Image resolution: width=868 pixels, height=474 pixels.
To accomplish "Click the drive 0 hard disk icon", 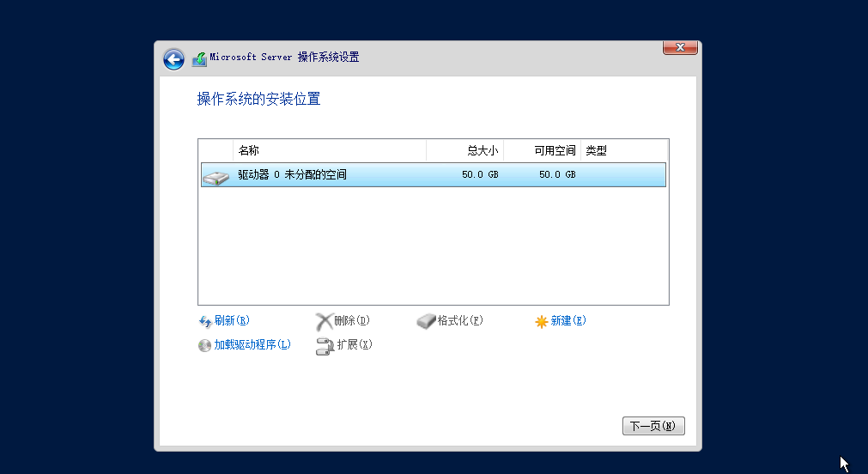I will (x=215, y=177).
